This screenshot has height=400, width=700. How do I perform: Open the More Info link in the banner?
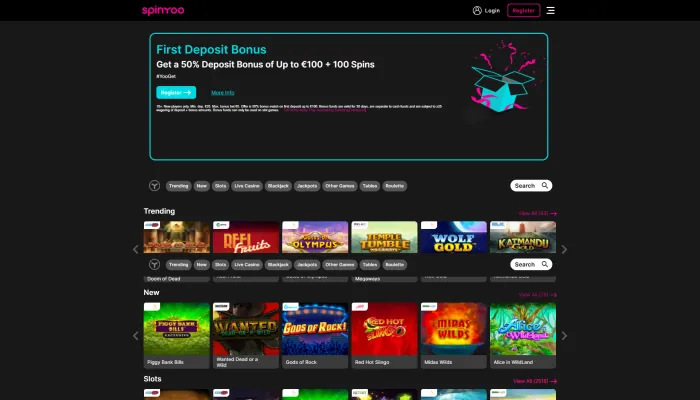(222, 93)
